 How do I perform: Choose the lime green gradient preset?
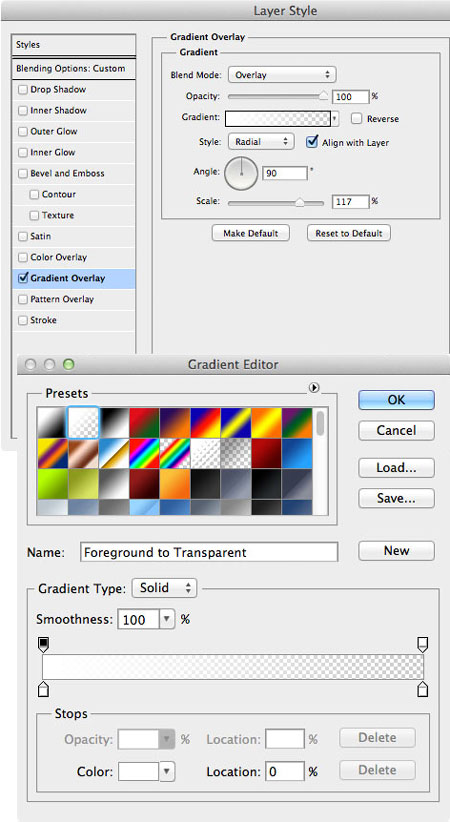pos(52,484)
